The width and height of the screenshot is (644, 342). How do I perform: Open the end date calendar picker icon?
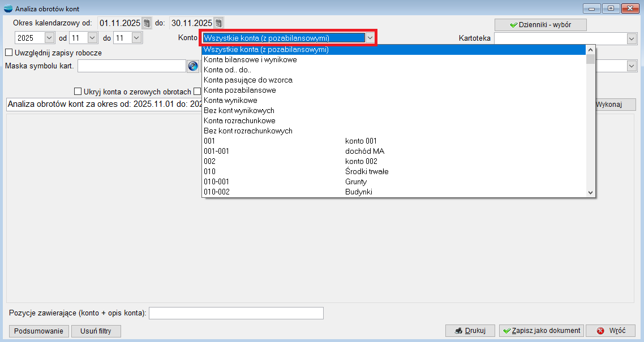(x=218, y=23)
